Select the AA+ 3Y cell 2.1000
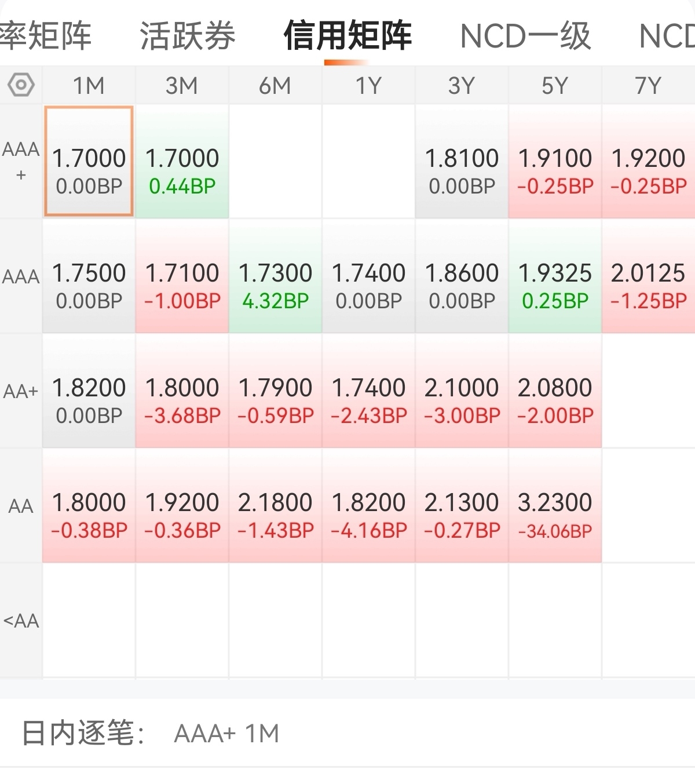 click(462, 391)
